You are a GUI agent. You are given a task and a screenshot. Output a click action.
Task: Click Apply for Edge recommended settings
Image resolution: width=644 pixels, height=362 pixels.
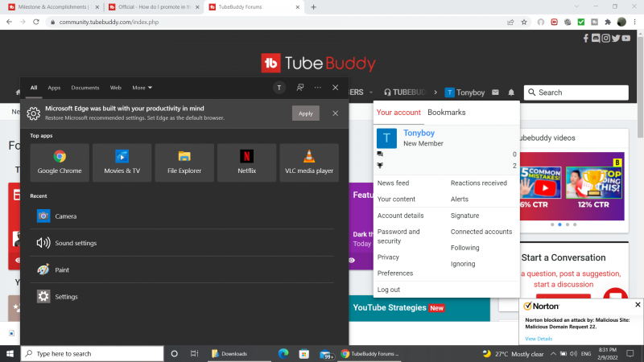click(x=305, y=113)
